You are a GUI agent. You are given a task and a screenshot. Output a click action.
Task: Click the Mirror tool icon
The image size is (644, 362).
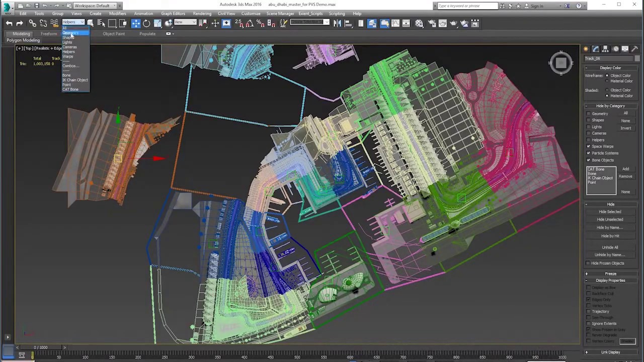click(x=337, y=24)
